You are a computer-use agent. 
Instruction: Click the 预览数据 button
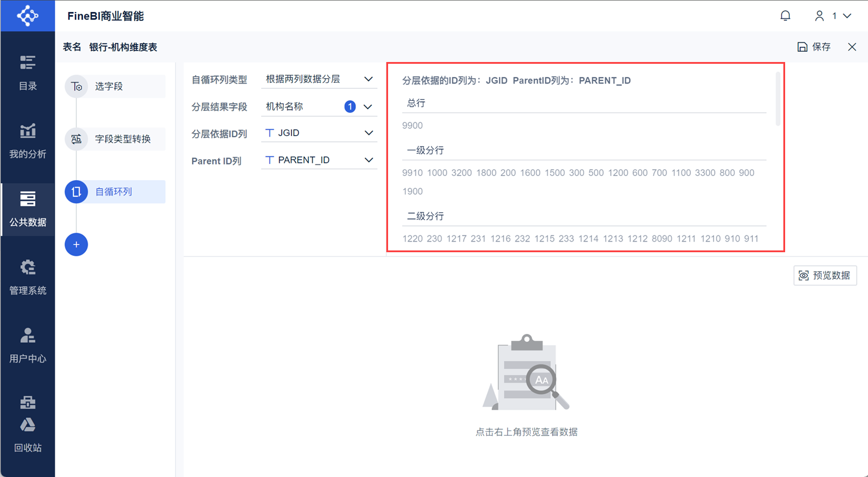825,275
